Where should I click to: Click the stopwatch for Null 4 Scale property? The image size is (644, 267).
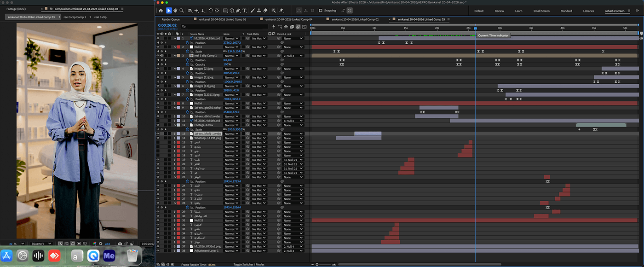click(188, 51)
